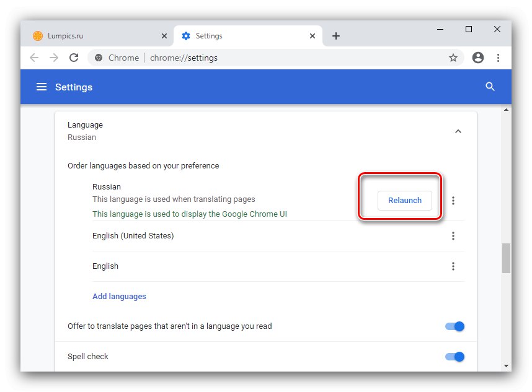532x392 pixels.
Task: Click the 'English (United States)' language row text
Action: coord(133,236)
